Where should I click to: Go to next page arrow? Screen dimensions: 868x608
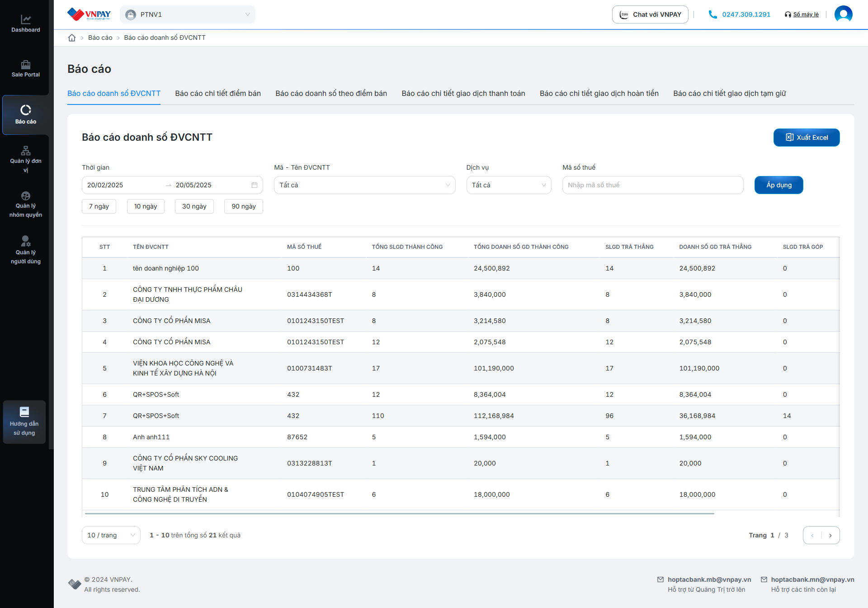pos(830,535)
